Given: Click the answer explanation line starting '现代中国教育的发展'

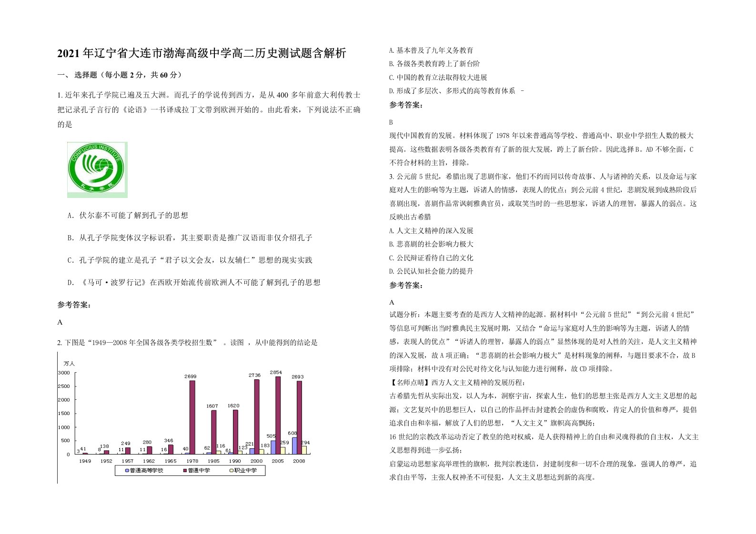Looking at the screenshot, I should click(x=542, y=136).
